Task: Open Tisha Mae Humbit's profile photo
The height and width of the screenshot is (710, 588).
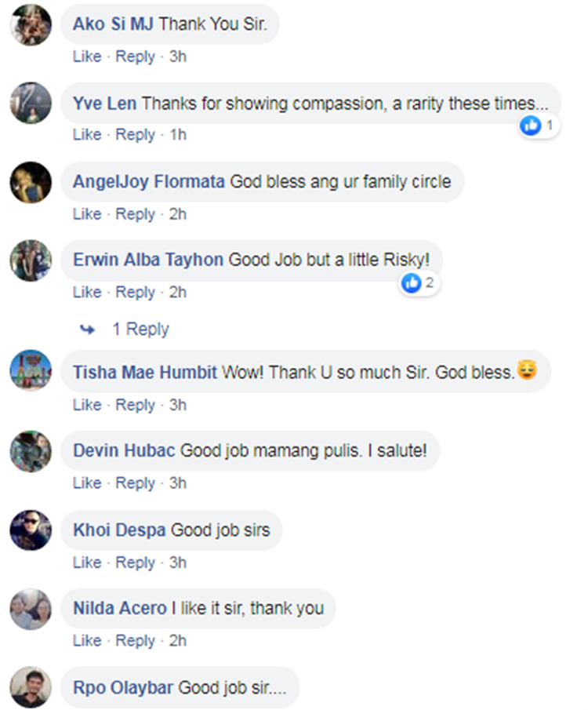Action: (31, 372)
